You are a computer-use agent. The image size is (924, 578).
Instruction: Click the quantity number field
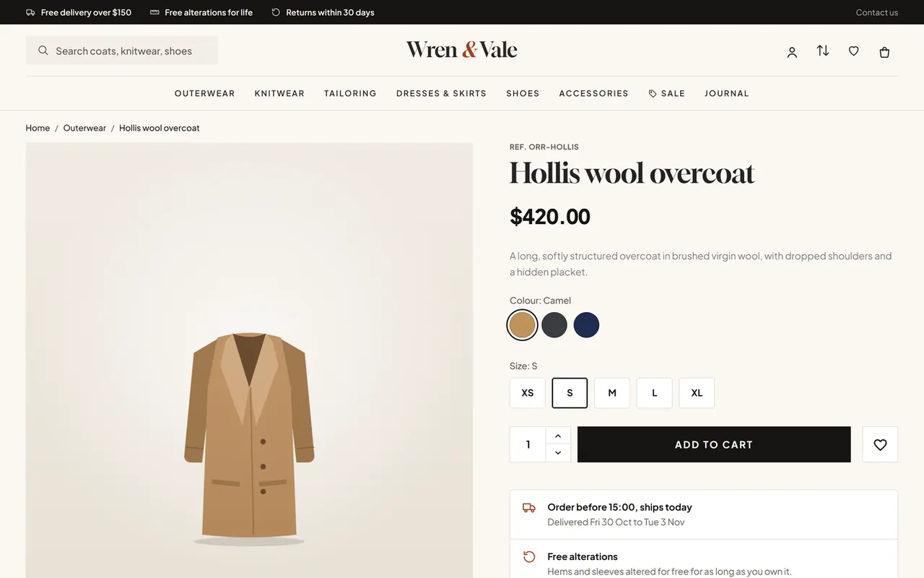coord(528,444)
